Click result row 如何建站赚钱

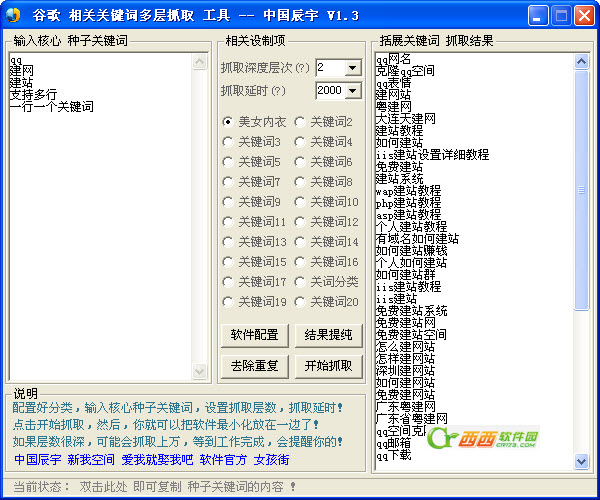pos(411,251)
